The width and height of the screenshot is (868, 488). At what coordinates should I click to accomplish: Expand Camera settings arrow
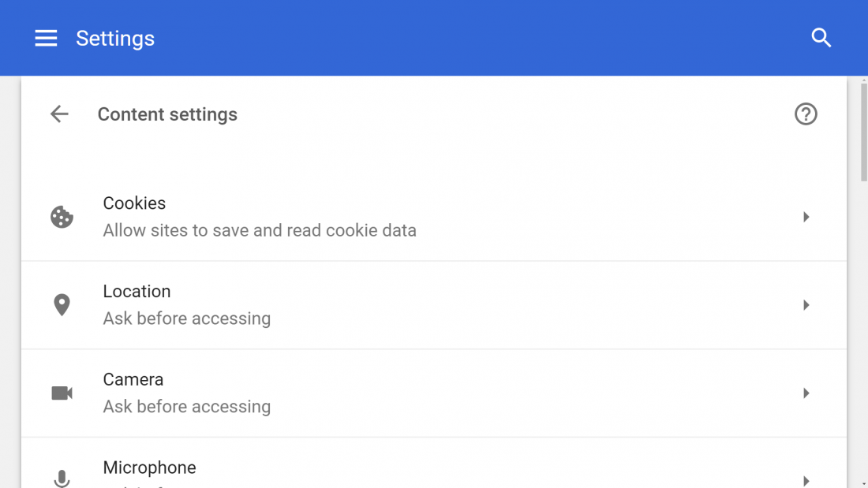[x=806, y=393]
